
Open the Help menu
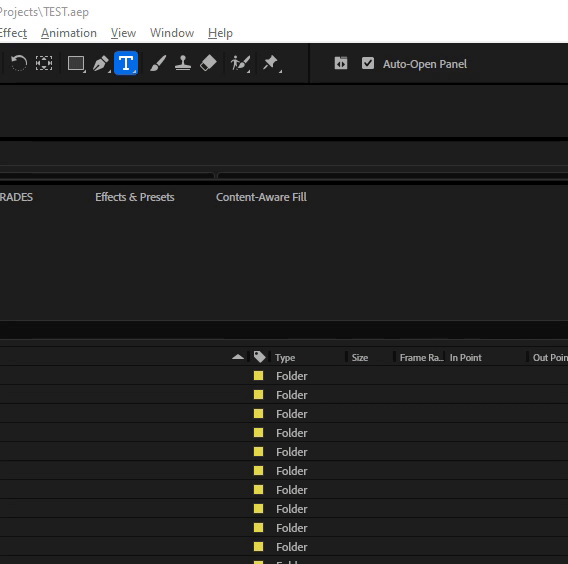220,33
